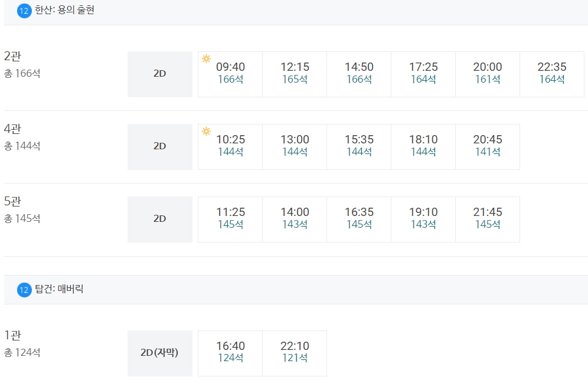Screen dimensions: 588x380
Task: Select the 12:15 showing in 2관
Action: click(295, 74)
